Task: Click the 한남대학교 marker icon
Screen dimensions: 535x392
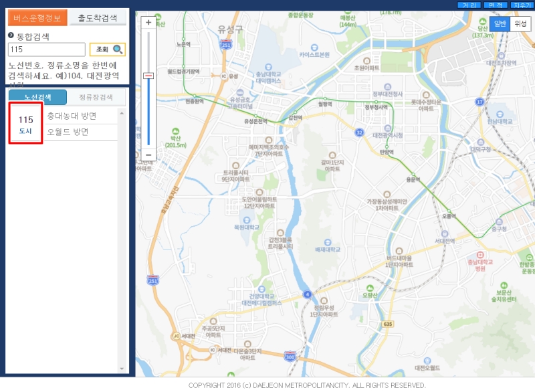Action: pos(500,114)
